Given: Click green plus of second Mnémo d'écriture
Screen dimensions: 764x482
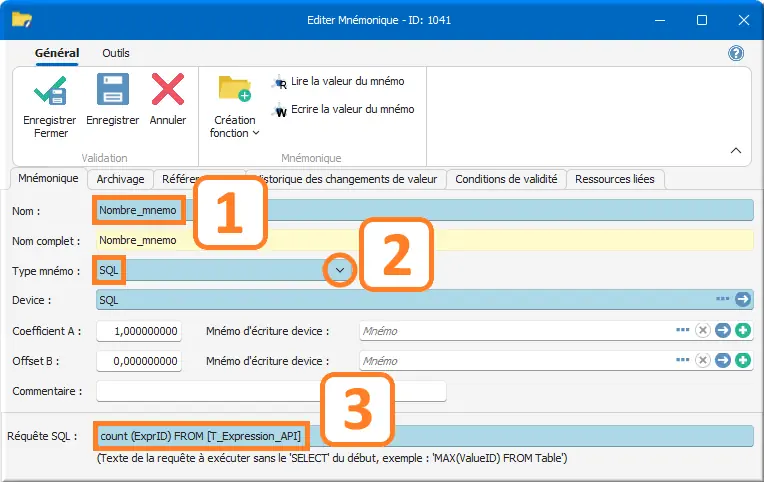Looking at the screenshot, I should [x=743, y=360].
